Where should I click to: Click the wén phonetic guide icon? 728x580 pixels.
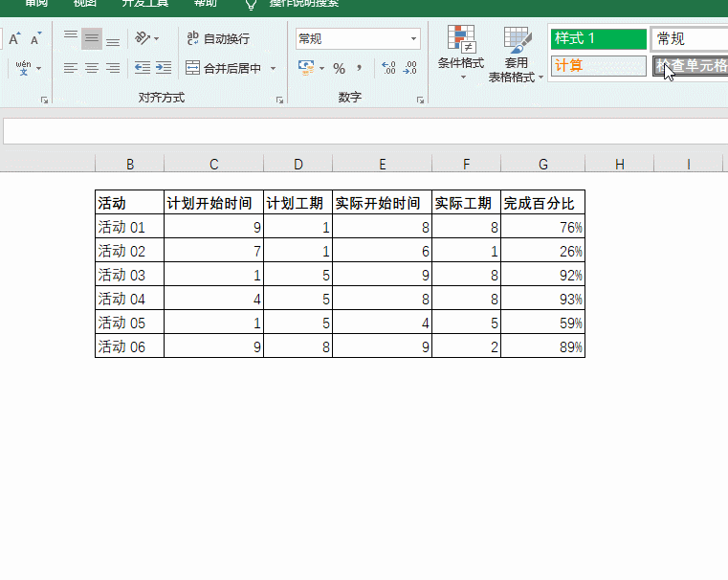[x=23, y=68]
